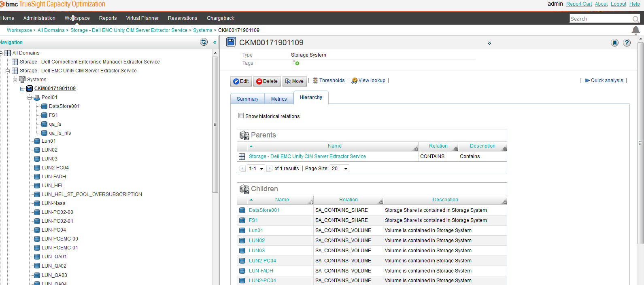Select LUN-PCEMC-00 in navigation tree

tap(60, 239)
